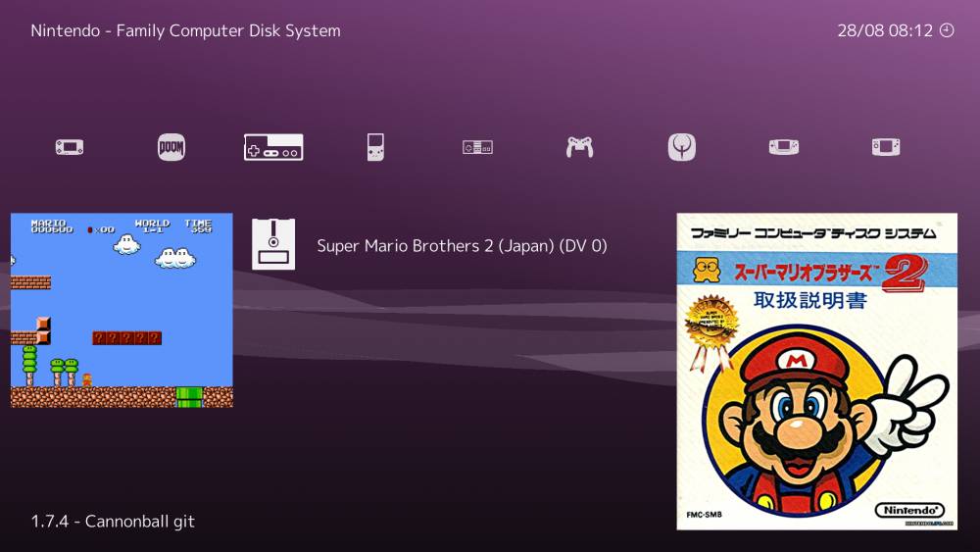Open the NES console playlist icon
This screenshot has height=552, width=980.
[x=477, y=147]
